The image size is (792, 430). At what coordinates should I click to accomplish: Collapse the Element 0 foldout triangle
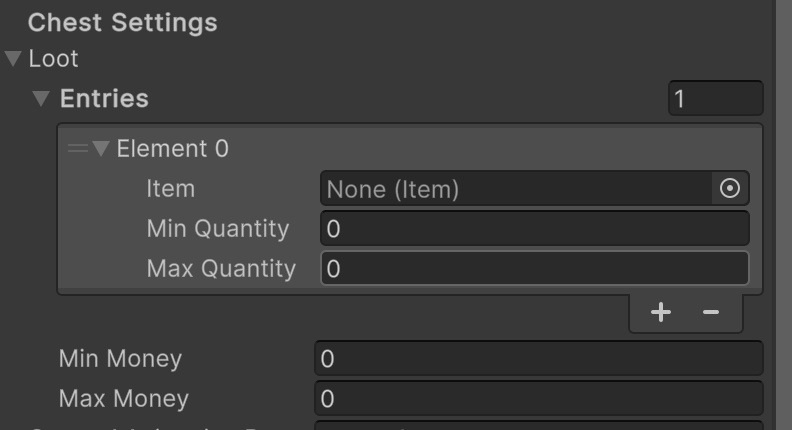coord(101,149)
